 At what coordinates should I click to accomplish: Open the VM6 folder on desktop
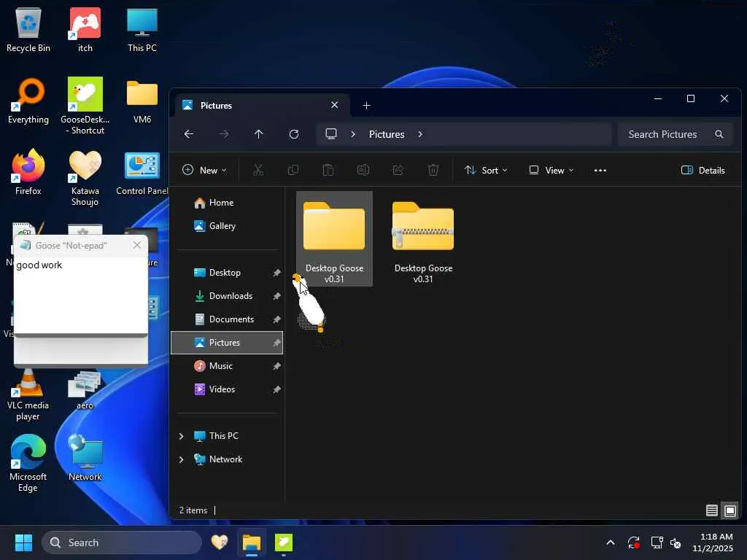point(142,101)
